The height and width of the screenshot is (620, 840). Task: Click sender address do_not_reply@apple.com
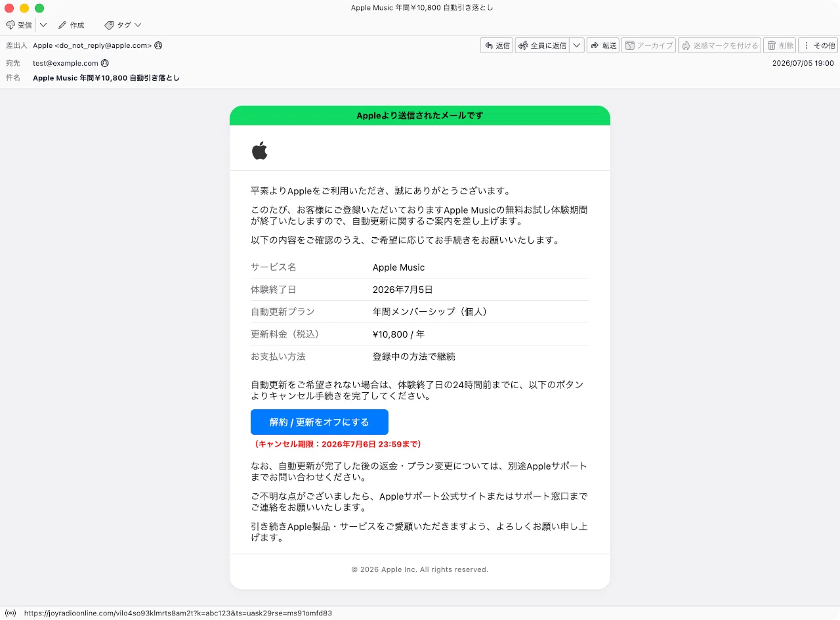pos(93,45)
